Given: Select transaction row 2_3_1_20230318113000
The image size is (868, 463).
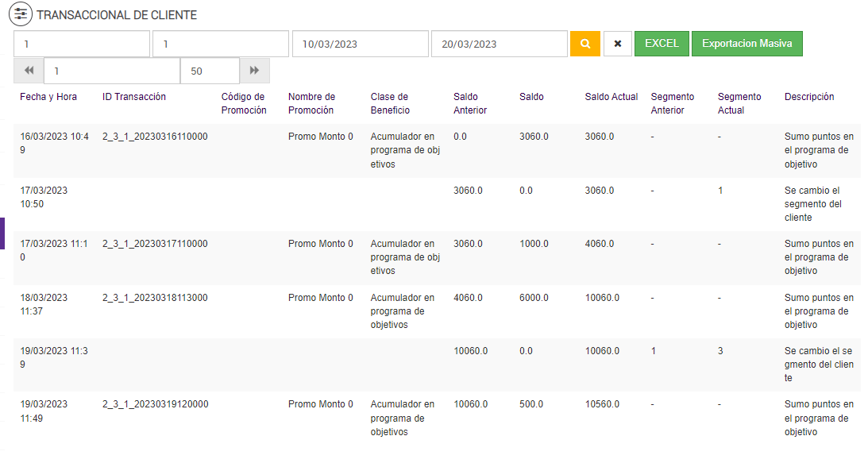Looking at the screenshot, I should tap(155, 298).
